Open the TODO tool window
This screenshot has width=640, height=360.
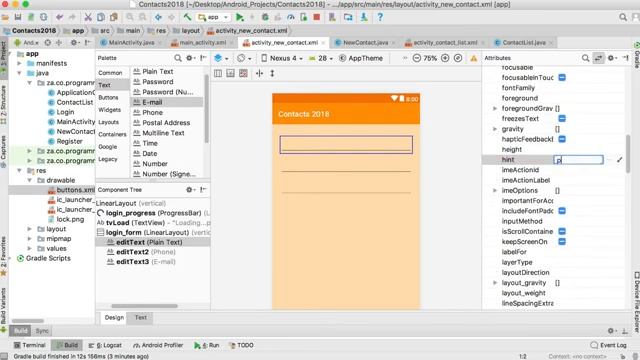pos(241,345)
